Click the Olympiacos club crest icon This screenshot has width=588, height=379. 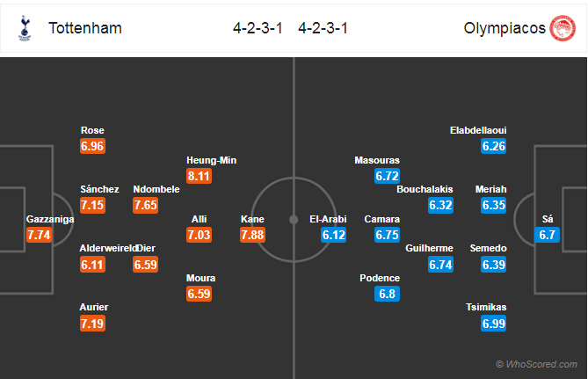click(x=563, y=28)
